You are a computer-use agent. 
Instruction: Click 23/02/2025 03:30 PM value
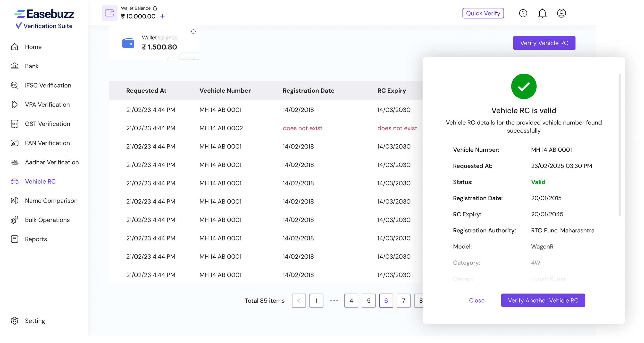561,166
